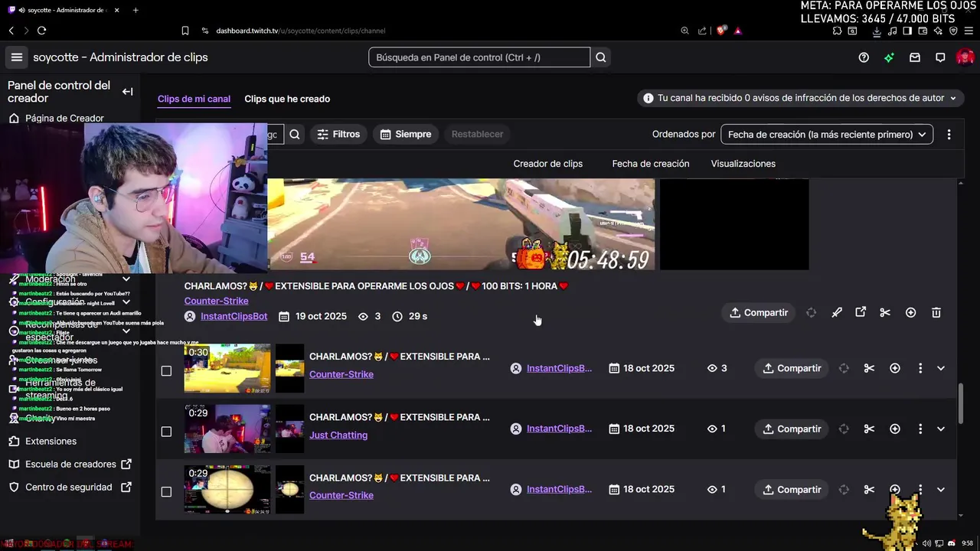Delete the expanded 19 oct clip with trash icon
This screenshot has width=980, height=551.
click(936, 312)
